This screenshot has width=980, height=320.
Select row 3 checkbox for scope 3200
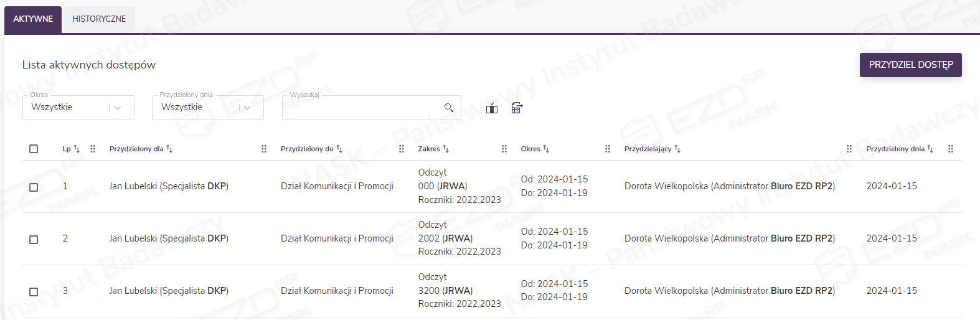point(34,291)
